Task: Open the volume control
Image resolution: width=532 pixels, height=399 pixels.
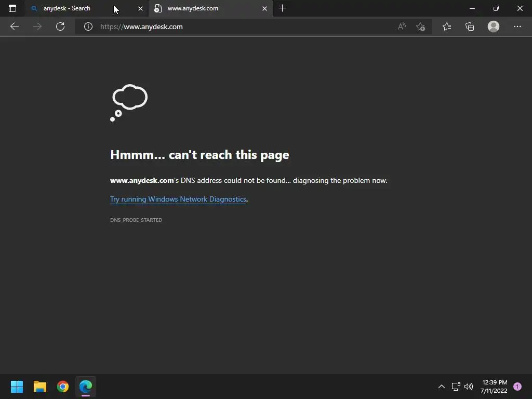Action: pos(469,387)
